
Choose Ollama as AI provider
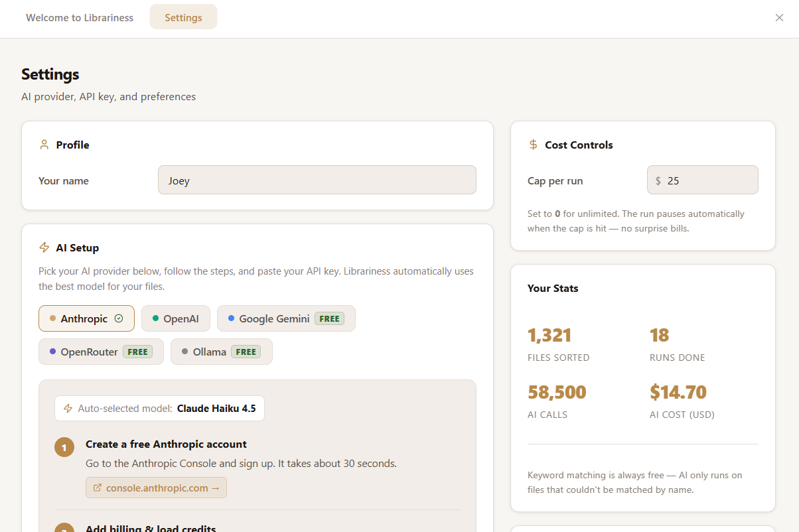[222, 352]
